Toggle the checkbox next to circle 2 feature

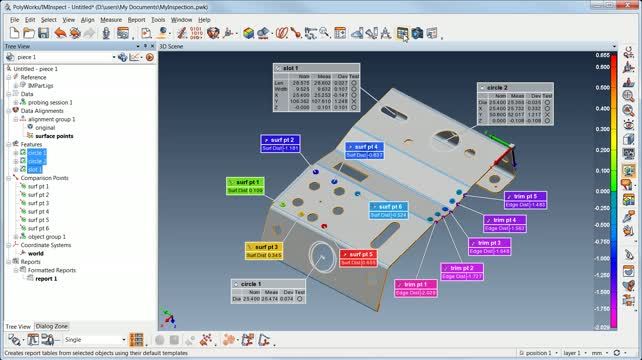[x=23, y=161]
